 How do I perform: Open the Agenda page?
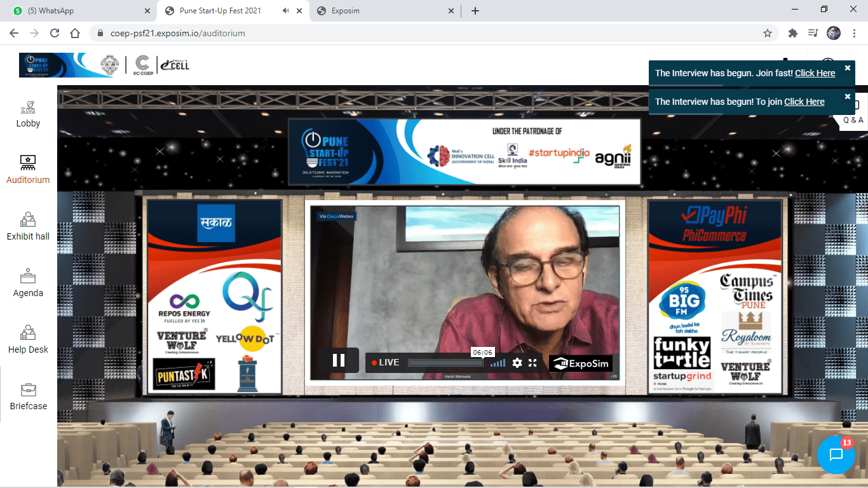click(x=28, y=283)
